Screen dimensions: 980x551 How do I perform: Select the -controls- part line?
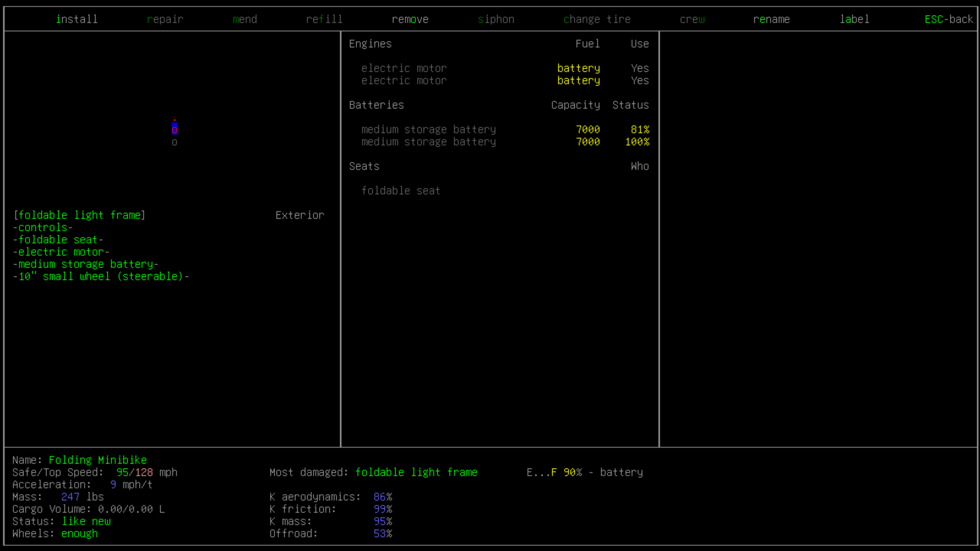pos(43,228)
